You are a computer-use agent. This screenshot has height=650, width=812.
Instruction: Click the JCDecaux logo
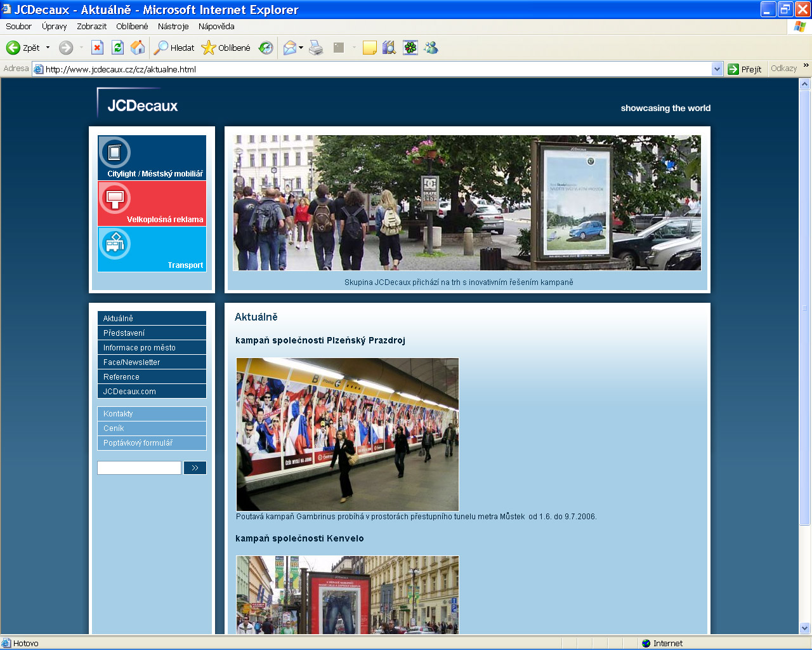[142, 105]
